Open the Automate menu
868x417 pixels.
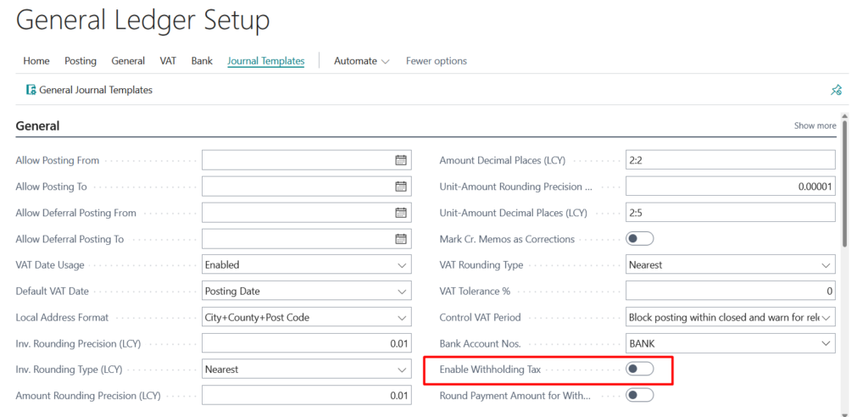click(361, 61)
